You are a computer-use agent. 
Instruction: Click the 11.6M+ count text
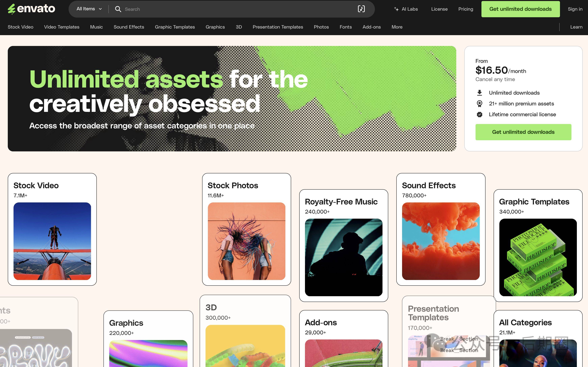216,195
